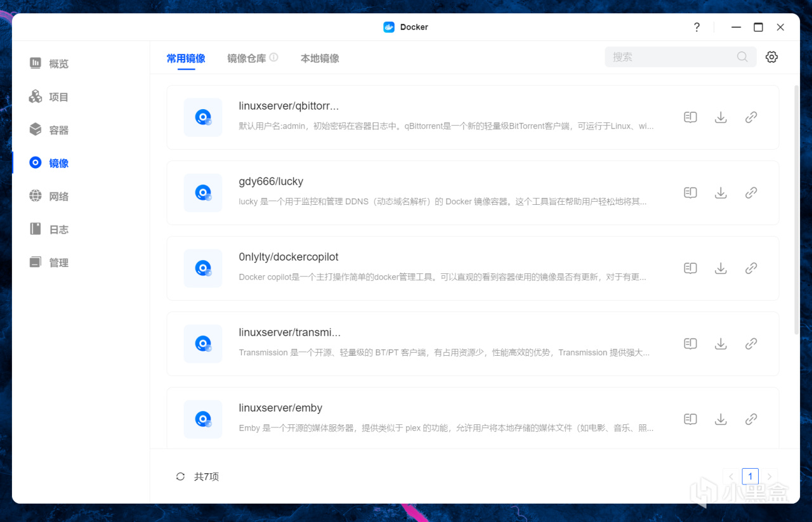The height and width of the screenshot is (522, 812).
Task: Open documentation for gdy666/lucky image
Action: tap(690, 193)
